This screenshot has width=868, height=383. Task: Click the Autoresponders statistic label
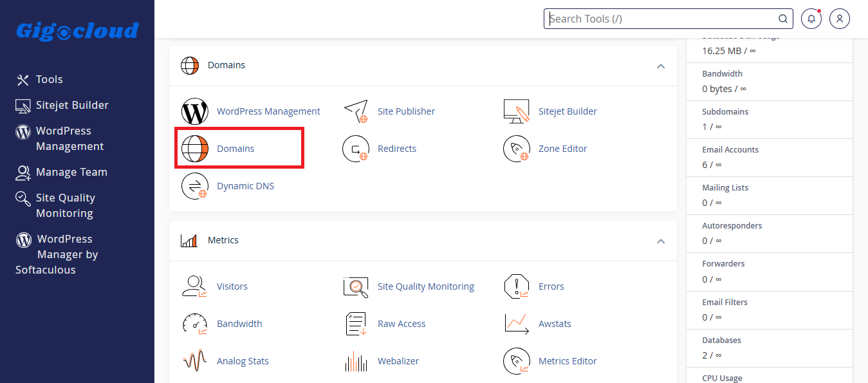click(x=732, y=226)
